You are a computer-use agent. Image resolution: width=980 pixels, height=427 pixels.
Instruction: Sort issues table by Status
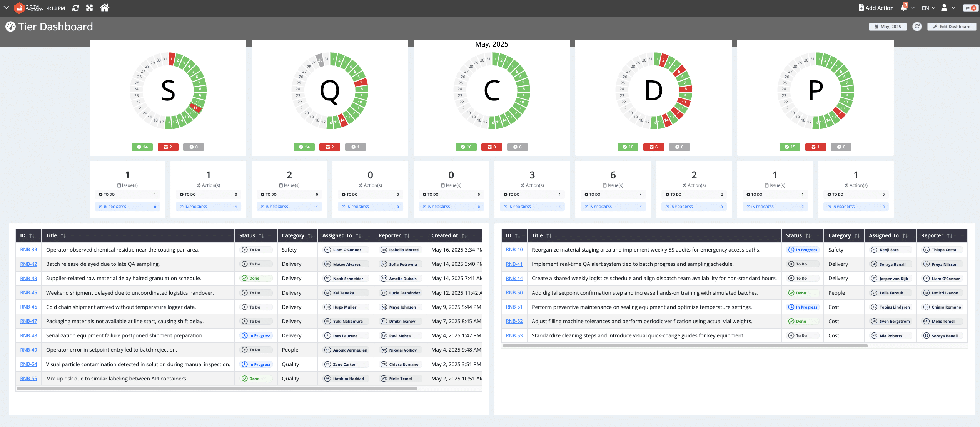(x=261, y=235)
